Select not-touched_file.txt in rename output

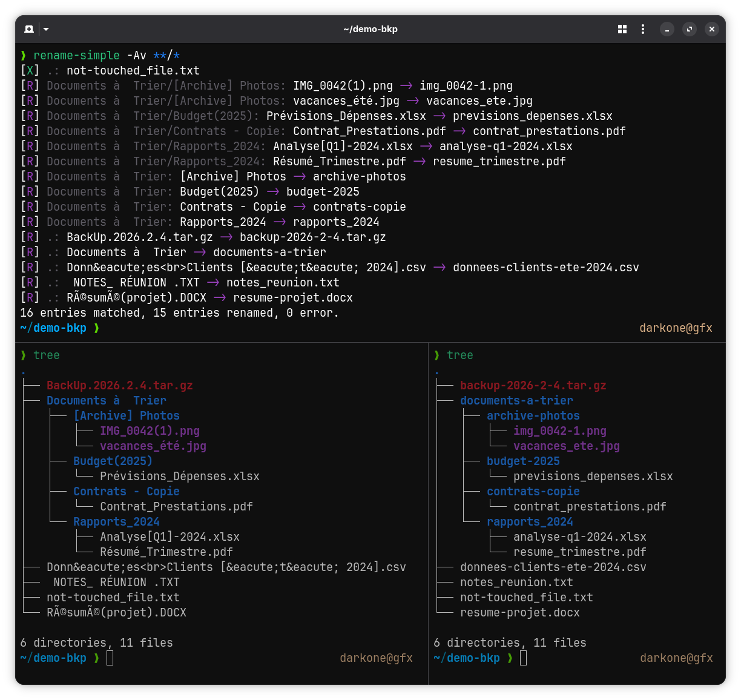tap(133, 71)
